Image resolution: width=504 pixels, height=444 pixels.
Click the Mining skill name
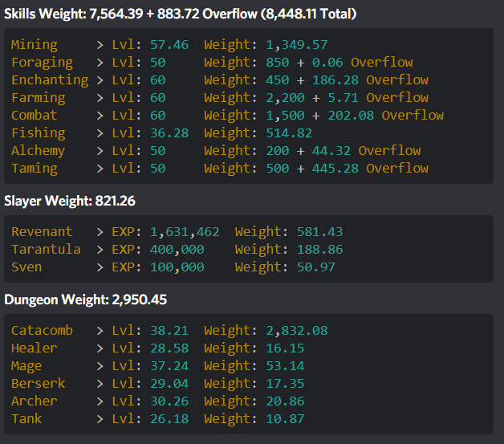tap(35, 45)
